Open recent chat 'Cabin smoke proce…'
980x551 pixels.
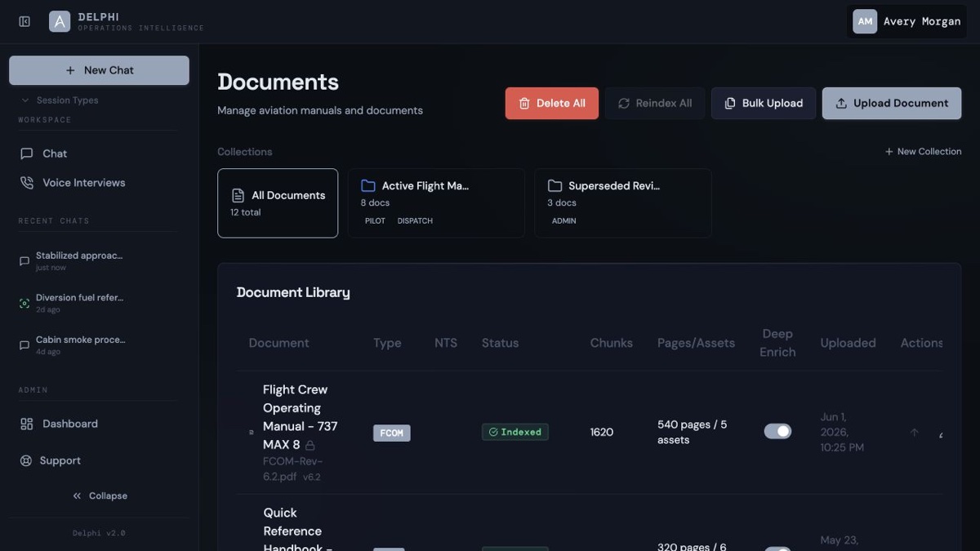coord(99,344)
